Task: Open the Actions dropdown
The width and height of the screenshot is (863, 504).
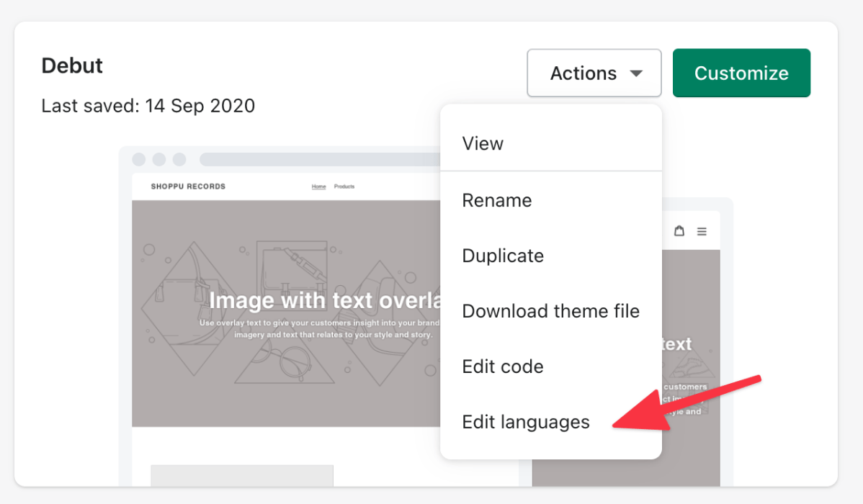Action: 594,73
